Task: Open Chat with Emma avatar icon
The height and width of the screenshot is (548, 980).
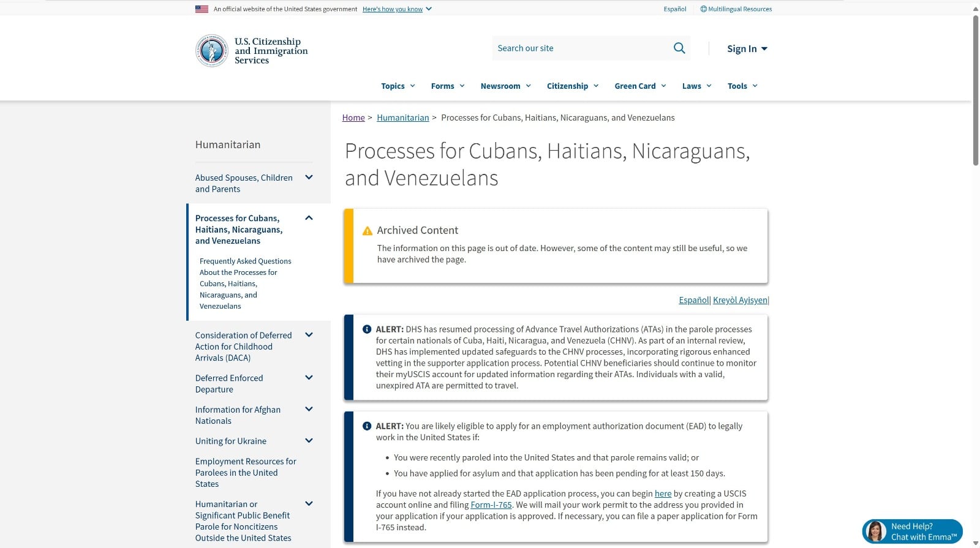Action: coord(876,531)
